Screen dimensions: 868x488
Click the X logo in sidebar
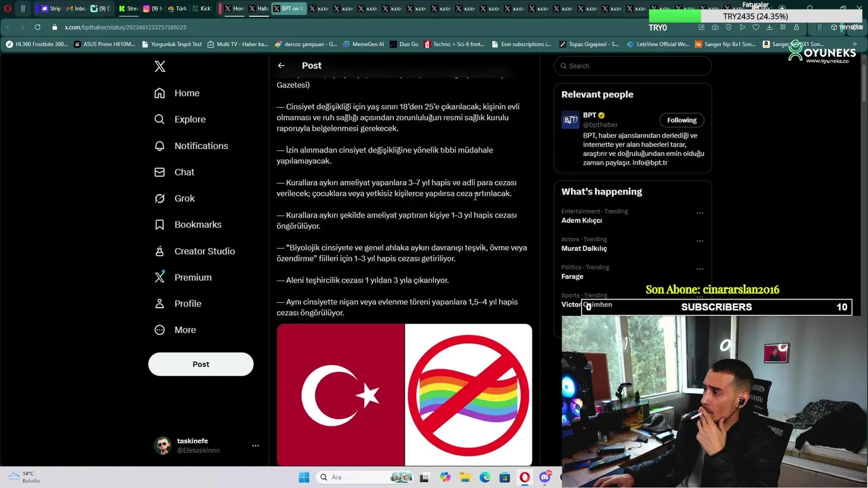pyautogui.click(x=159, y=66)
